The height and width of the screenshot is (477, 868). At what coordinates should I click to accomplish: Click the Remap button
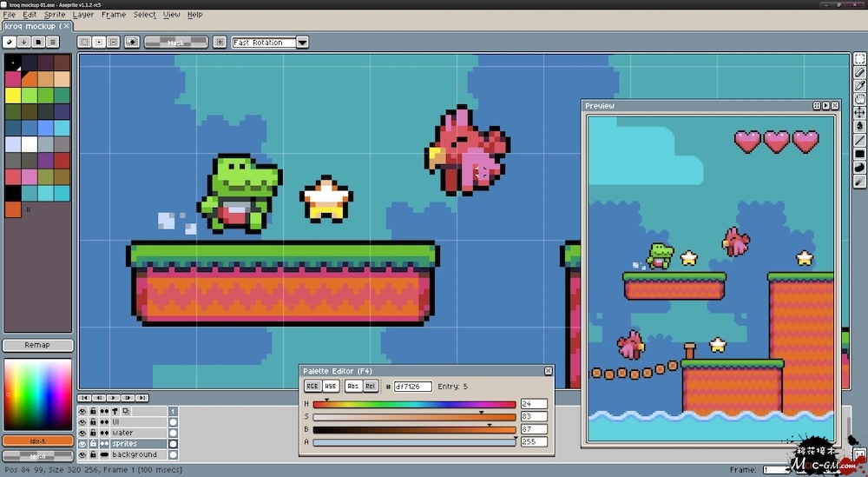coord(37,345)
